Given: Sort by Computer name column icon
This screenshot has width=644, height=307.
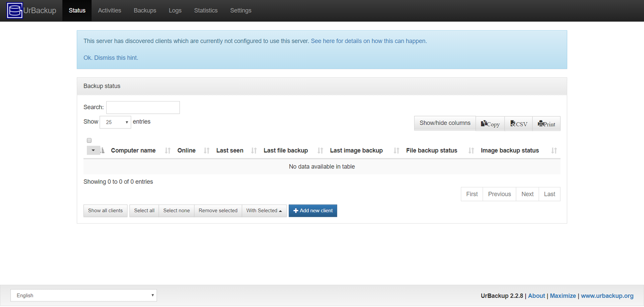Looking at the screenshot, I should click(x=167, y=151).
